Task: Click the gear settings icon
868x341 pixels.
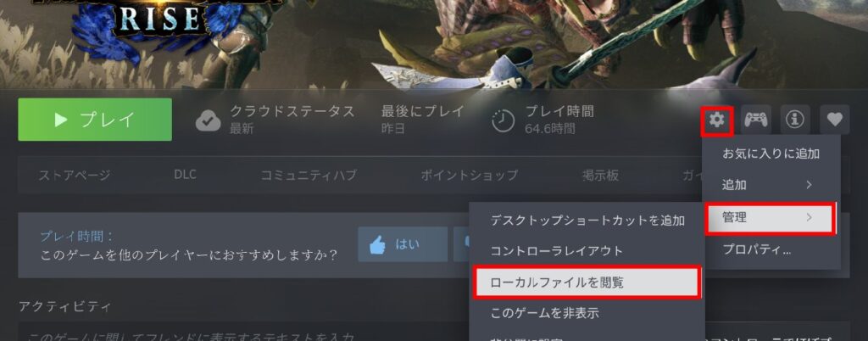Action: [x=717, y=120]
